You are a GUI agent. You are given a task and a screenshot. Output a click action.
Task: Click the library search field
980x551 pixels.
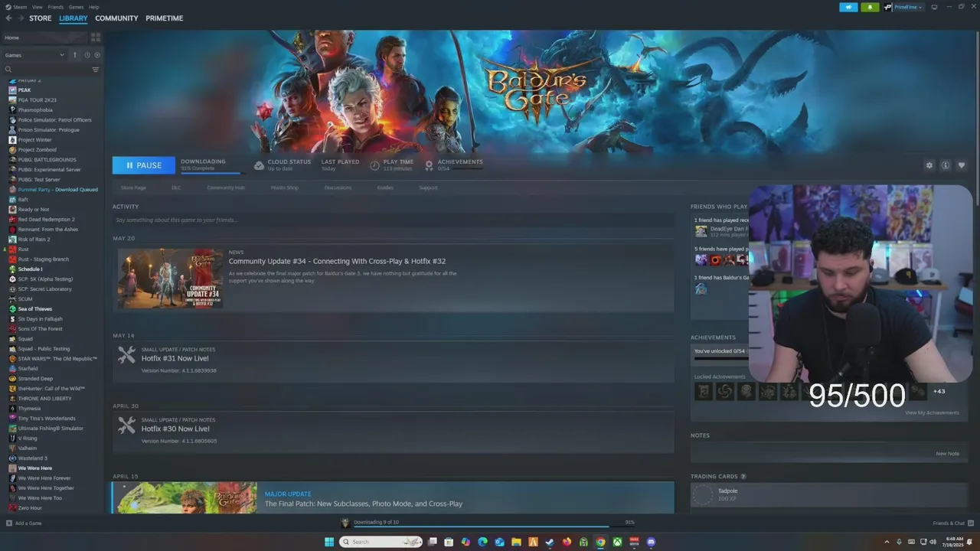click(x=46, y=70)
